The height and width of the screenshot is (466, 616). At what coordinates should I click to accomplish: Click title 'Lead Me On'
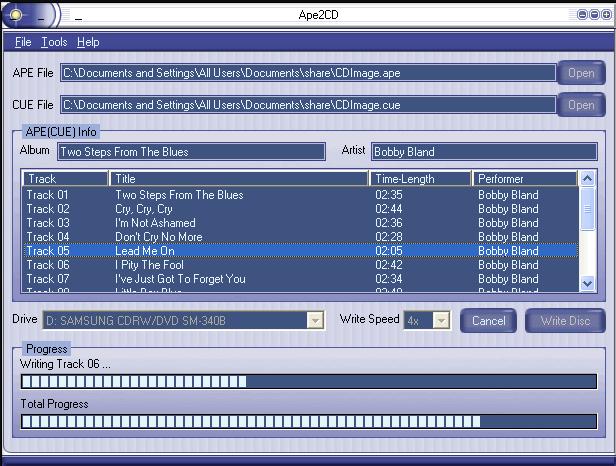click(x=145, y=251)
